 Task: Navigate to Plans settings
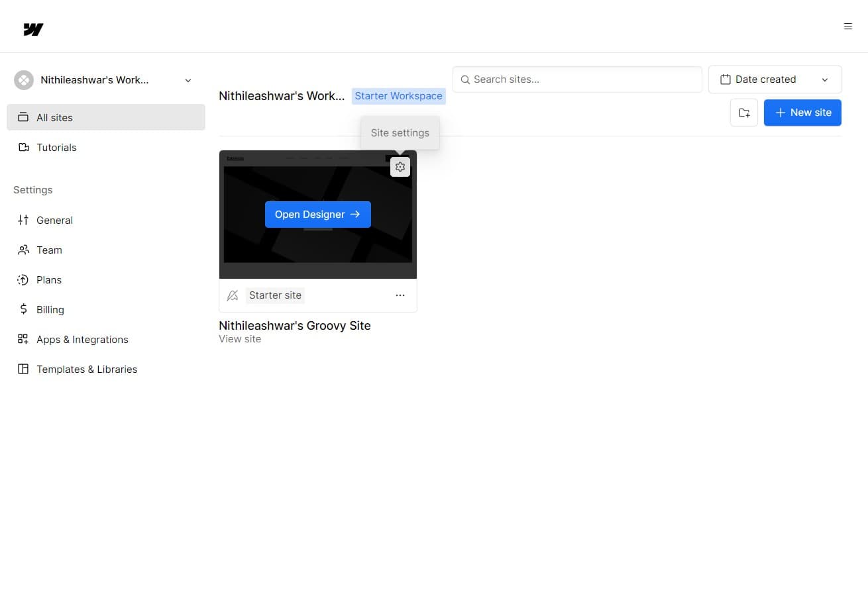pyautogui.click(x=49, y=279)
